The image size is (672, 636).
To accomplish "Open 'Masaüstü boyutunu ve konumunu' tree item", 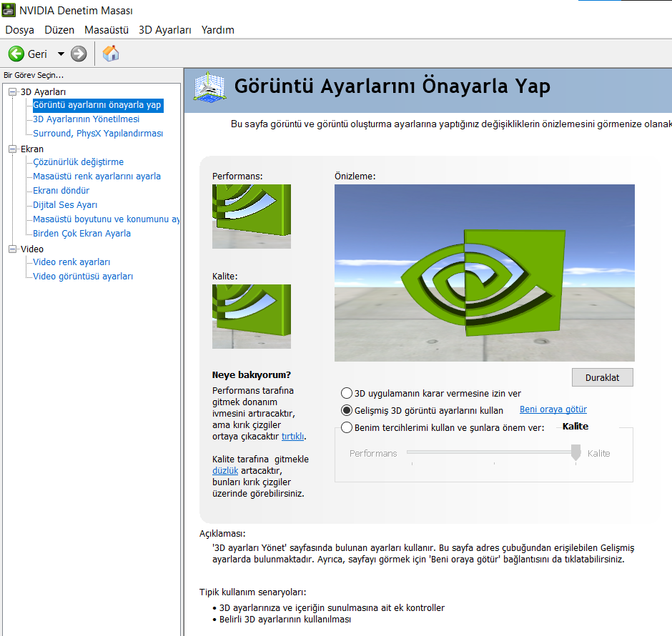I will (x=107, y=219).
